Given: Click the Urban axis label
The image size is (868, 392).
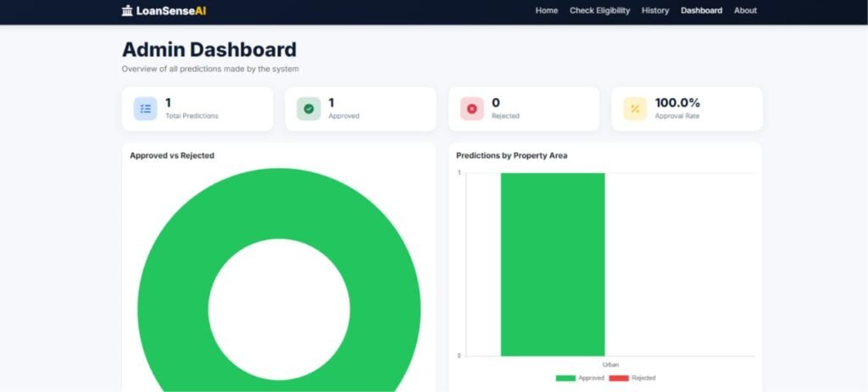Looking at the screenshot, I should [610, 365].
